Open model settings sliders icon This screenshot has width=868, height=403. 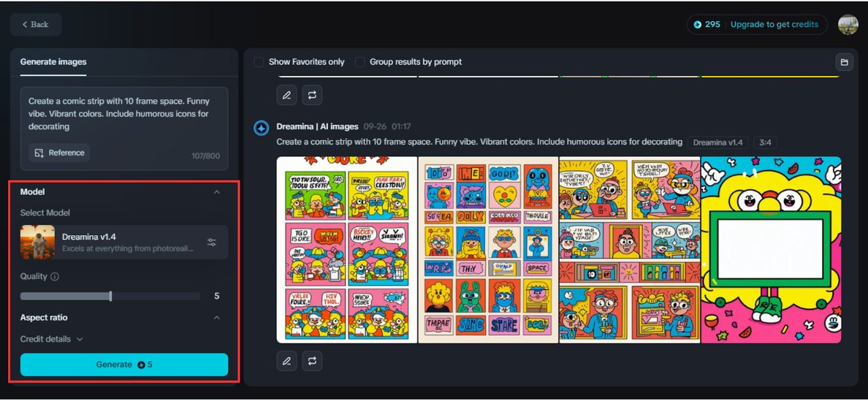[x=212, y=242]
